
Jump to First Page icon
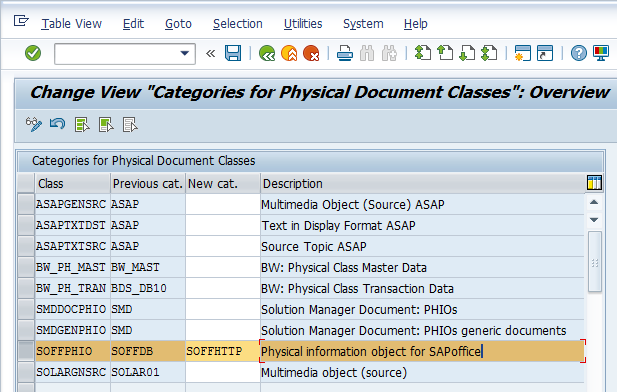(x=423, y=53)
